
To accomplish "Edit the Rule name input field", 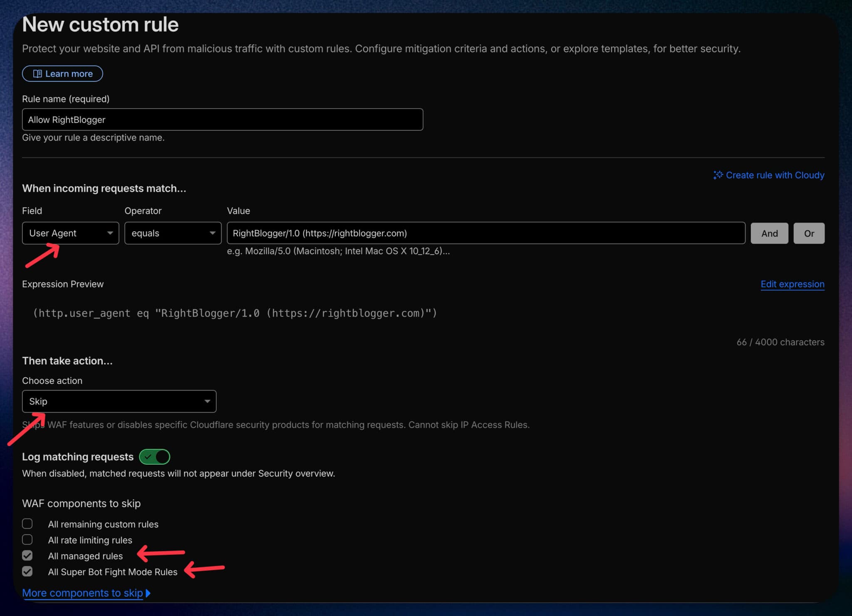I will coord(223,119).
